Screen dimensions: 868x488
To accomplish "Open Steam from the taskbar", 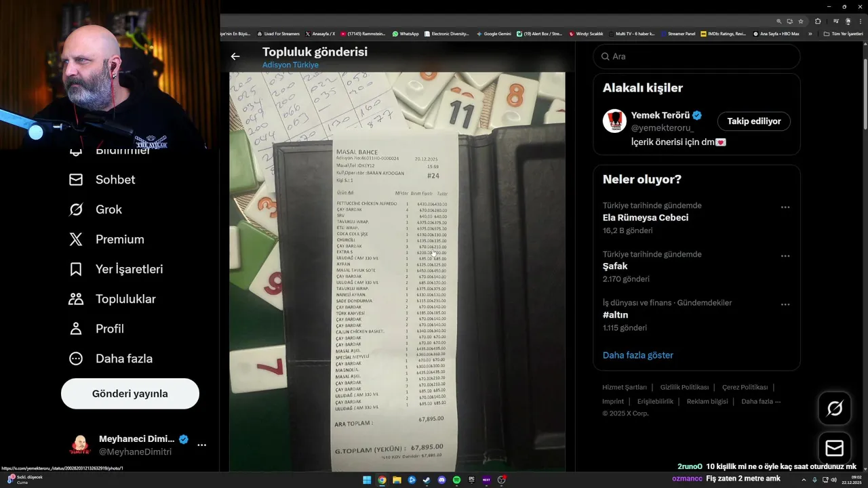I will click(x=427, y=480).
